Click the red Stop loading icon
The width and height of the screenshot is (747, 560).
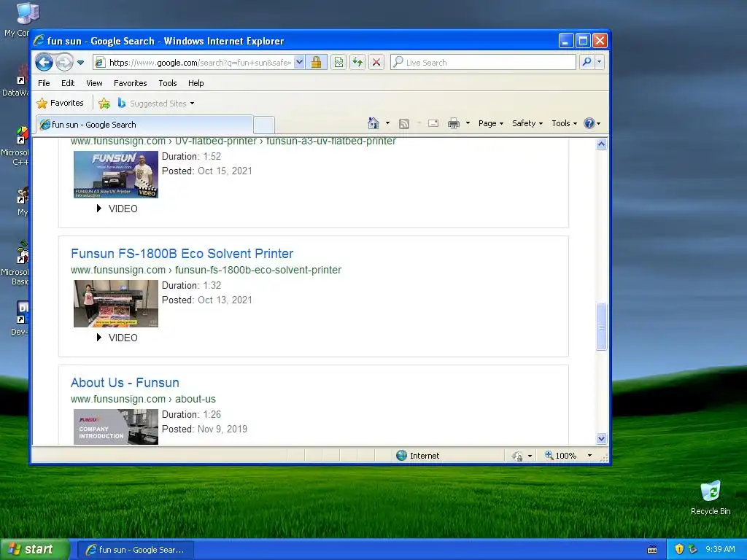click(376, 63)
